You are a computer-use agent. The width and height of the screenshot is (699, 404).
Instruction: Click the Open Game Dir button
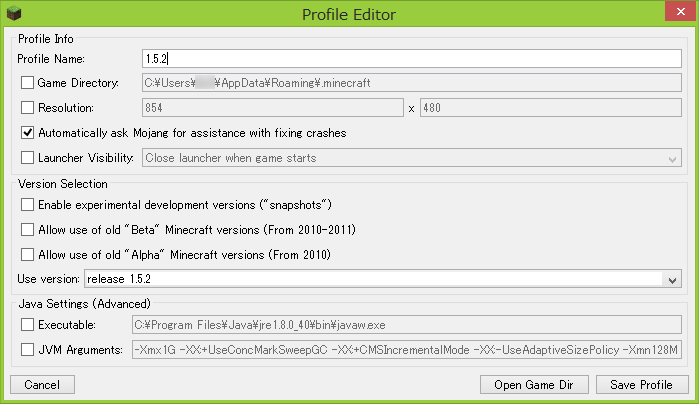[x=534, y=385]
